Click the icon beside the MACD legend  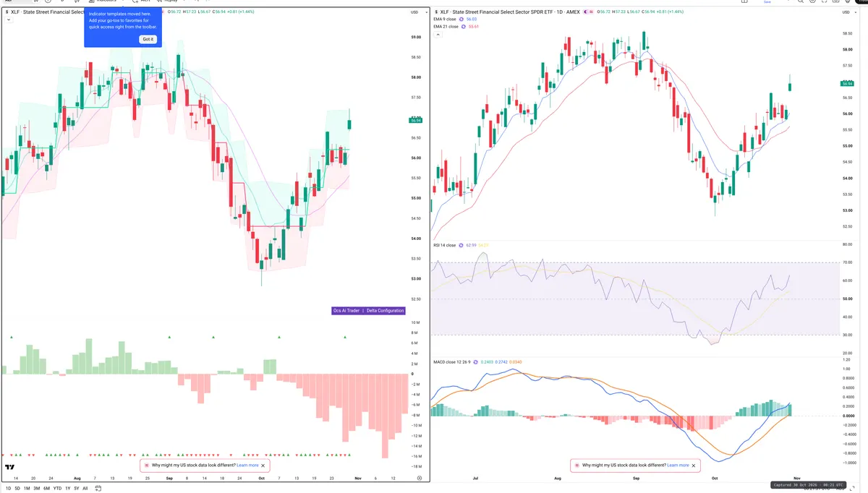pyautogui.click(x=476, y=361)
